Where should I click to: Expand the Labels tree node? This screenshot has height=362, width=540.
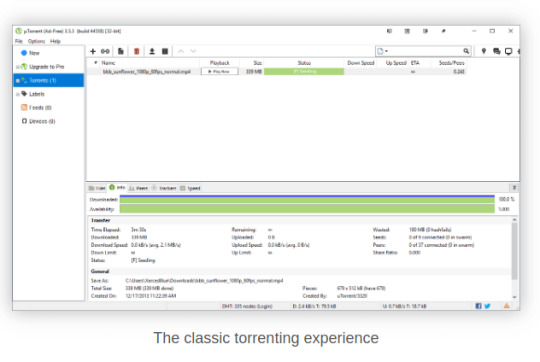point(18,94)
